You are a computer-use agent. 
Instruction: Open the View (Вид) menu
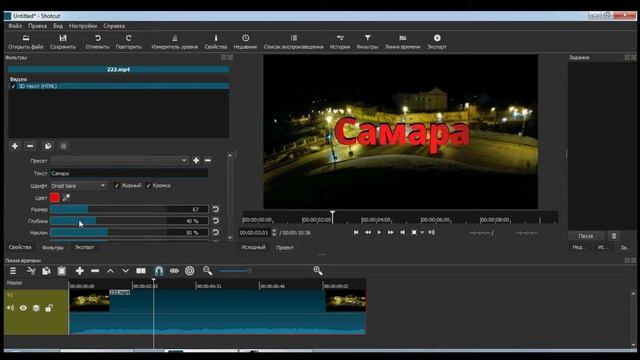(58, 26)
